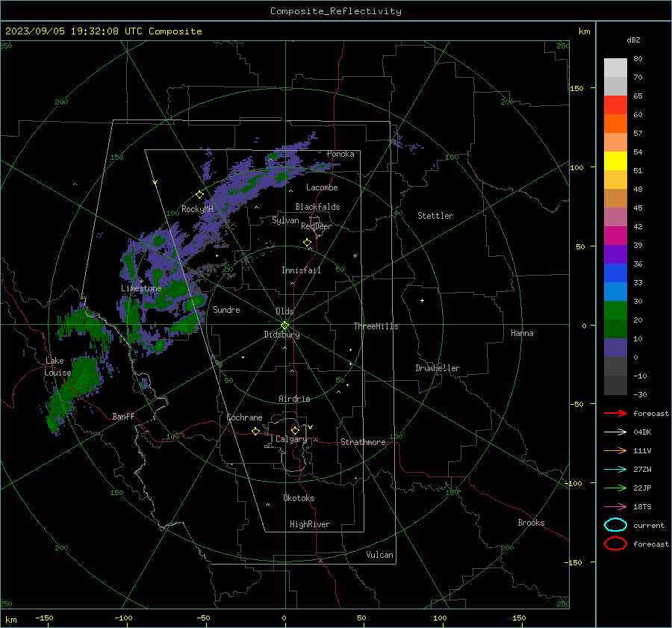This screenshot has height=628, width=672.
Task: Click the RedDeer city label
Action: click(x=317, y=226)
